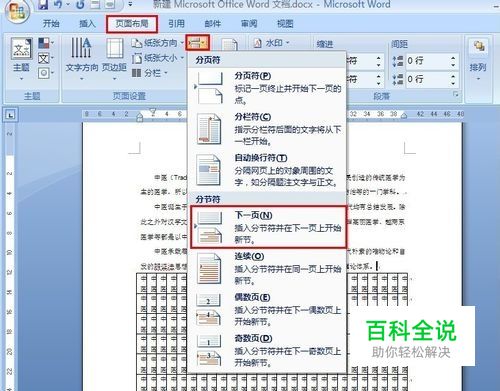Choose 连续(O) continuous section break
The height and width of the screenshot is (391, 500).
pos(267,268)
